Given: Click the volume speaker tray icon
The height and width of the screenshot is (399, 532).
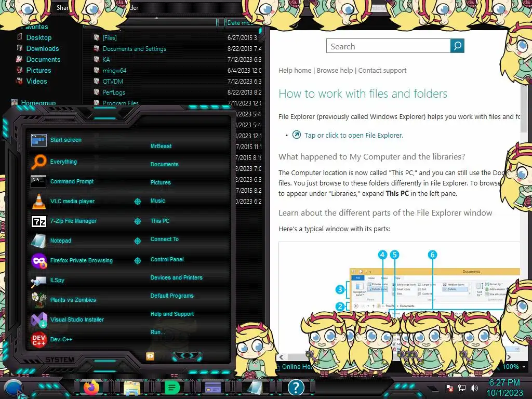Looking at the screenshot, I should 474,388.
